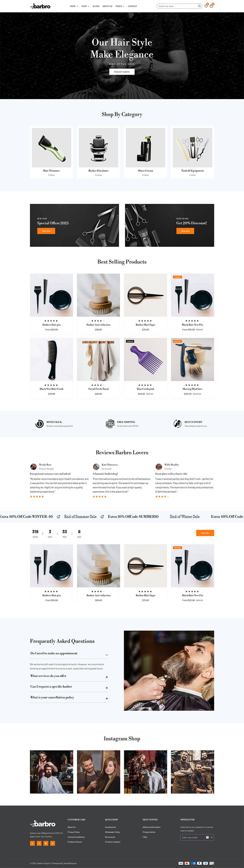
Task: Click the barbro logo in header
Action: [40, 6]
